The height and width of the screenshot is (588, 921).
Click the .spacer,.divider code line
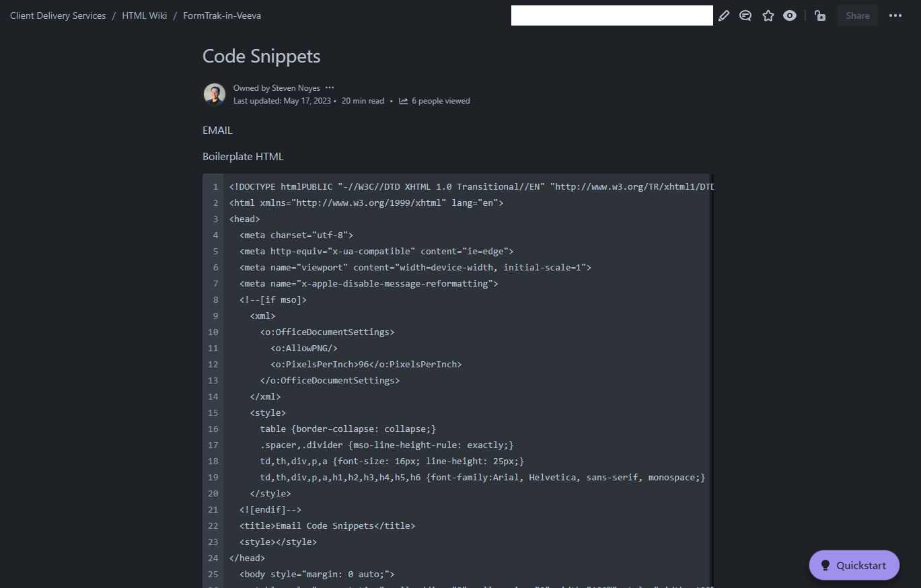(387, 445)
